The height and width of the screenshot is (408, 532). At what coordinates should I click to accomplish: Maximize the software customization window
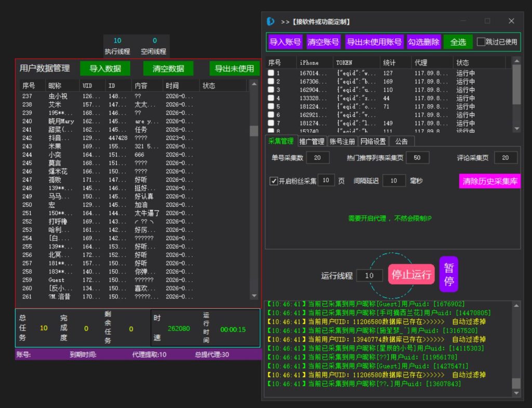487,21
